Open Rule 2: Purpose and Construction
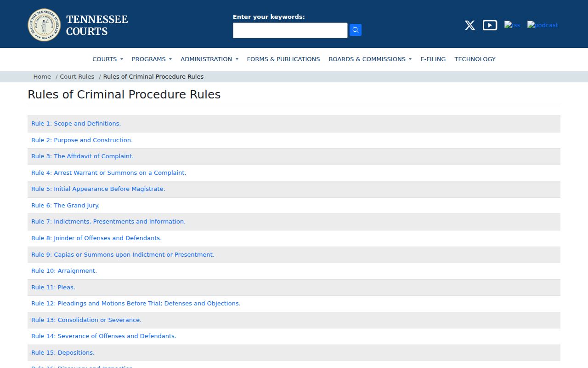The height and width of the screenshot is (368, 588). (x=82, y=140)
